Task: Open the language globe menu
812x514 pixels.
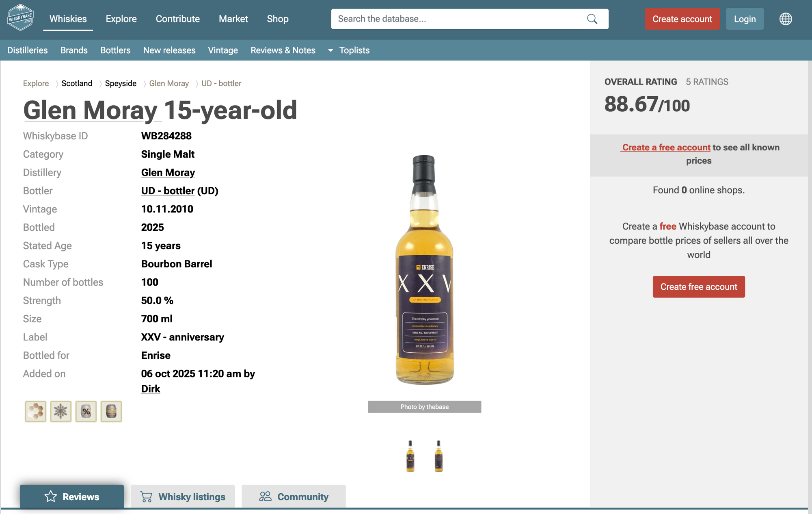Action: pos(785,19)
